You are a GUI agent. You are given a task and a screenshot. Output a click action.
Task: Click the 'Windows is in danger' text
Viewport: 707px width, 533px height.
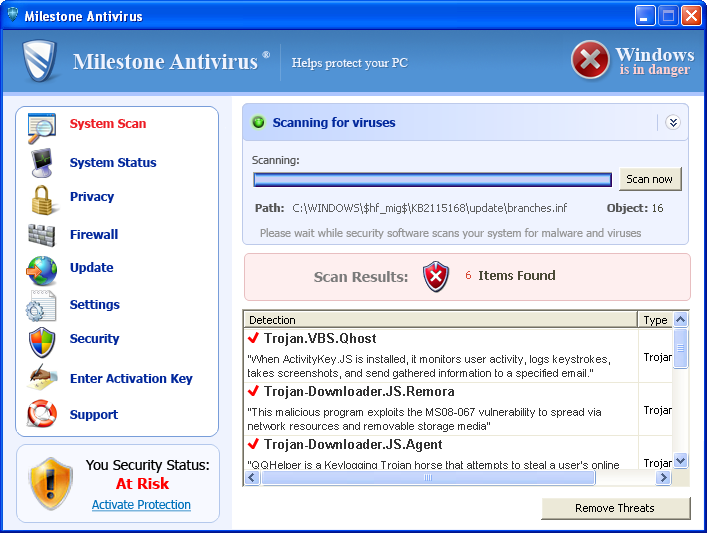point(655,61)
